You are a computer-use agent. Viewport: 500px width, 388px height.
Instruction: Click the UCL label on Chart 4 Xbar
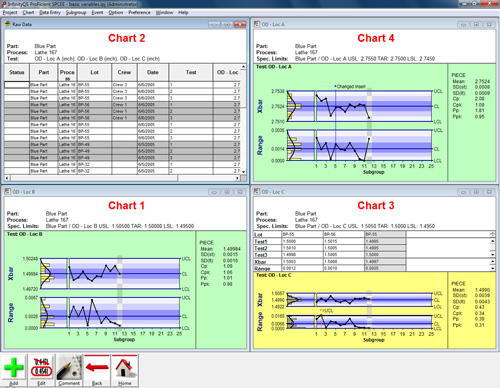point(438,91)
